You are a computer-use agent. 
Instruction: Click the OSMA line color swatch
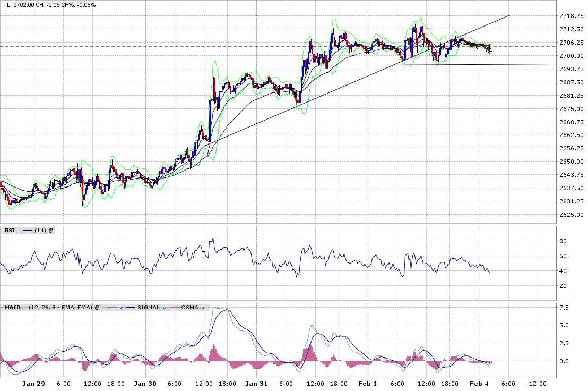[175, 307]
